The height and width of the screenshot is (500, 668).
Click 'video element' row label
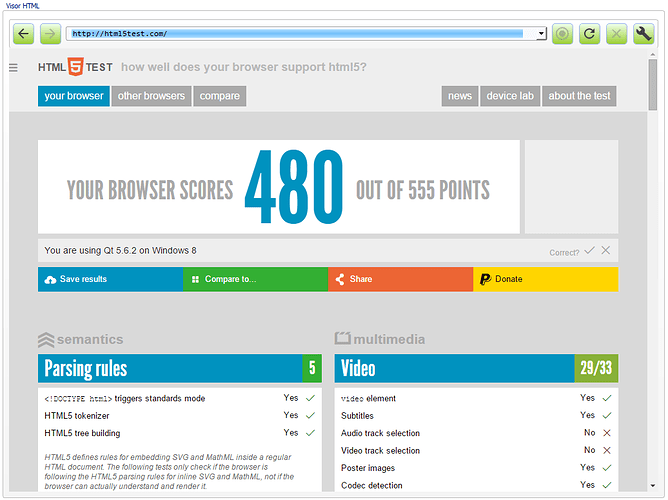tap(368, 398)
